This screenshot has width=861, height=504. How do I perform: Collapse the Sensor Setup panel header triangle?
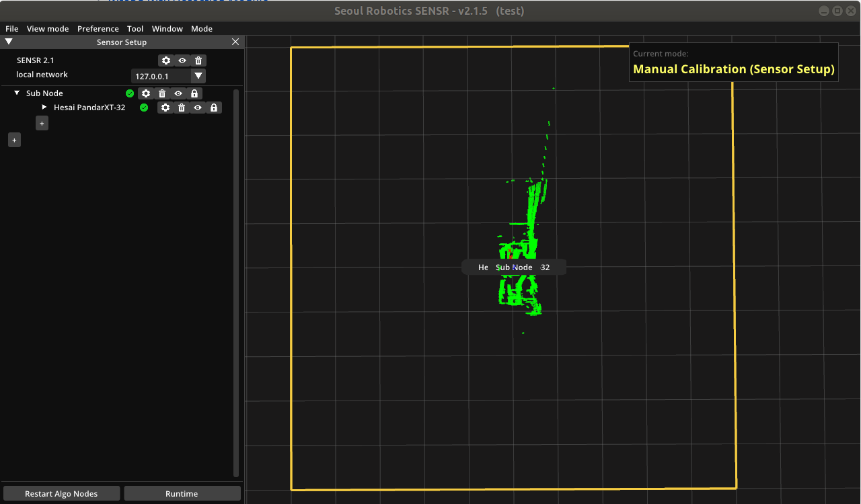pos(9,42)
